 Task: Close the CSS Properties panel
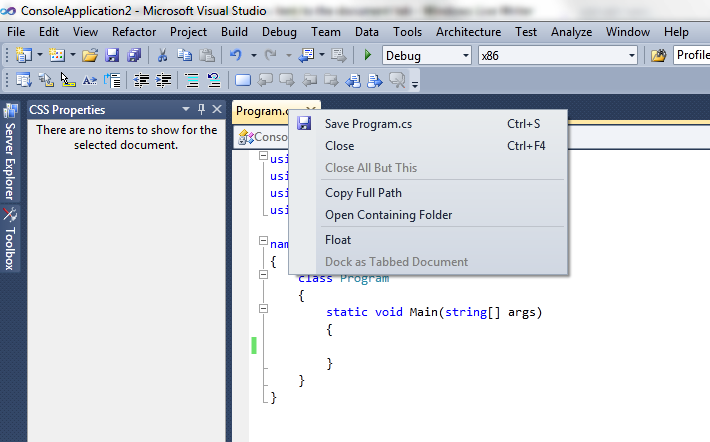coord(217,109)
